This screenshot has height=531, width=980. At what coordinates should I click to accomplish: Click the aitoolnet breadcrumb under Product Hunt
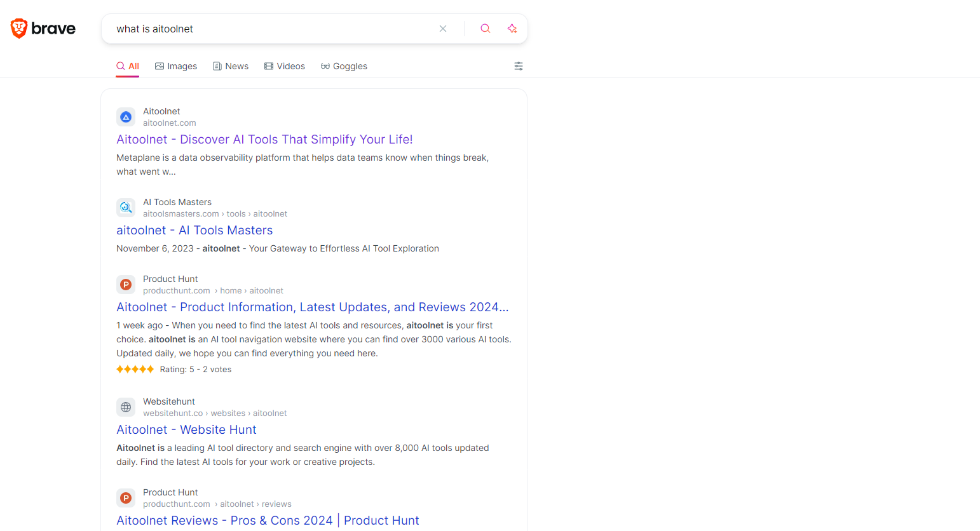coord(266,290)
